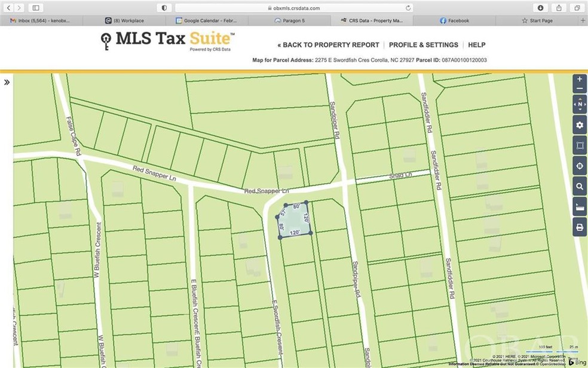Open map settings gear
The image size is (588, 368).
[579, 125]
